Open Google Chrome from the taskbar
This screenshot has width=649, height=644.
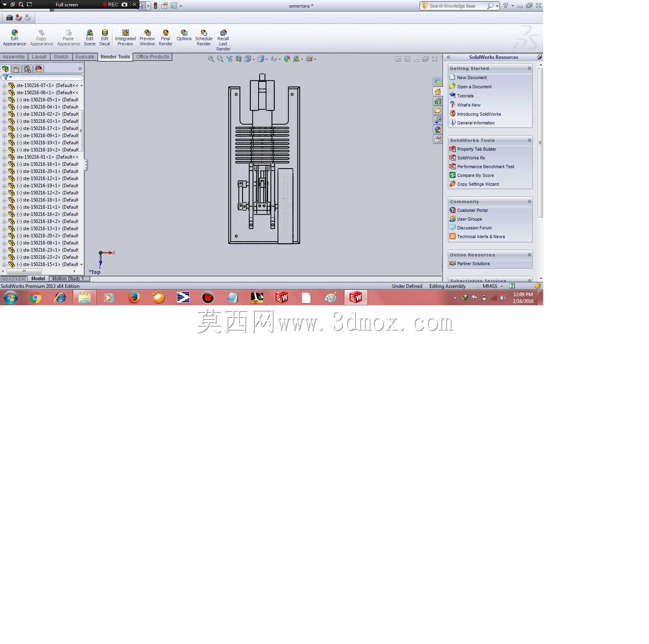tap(35, 297)
